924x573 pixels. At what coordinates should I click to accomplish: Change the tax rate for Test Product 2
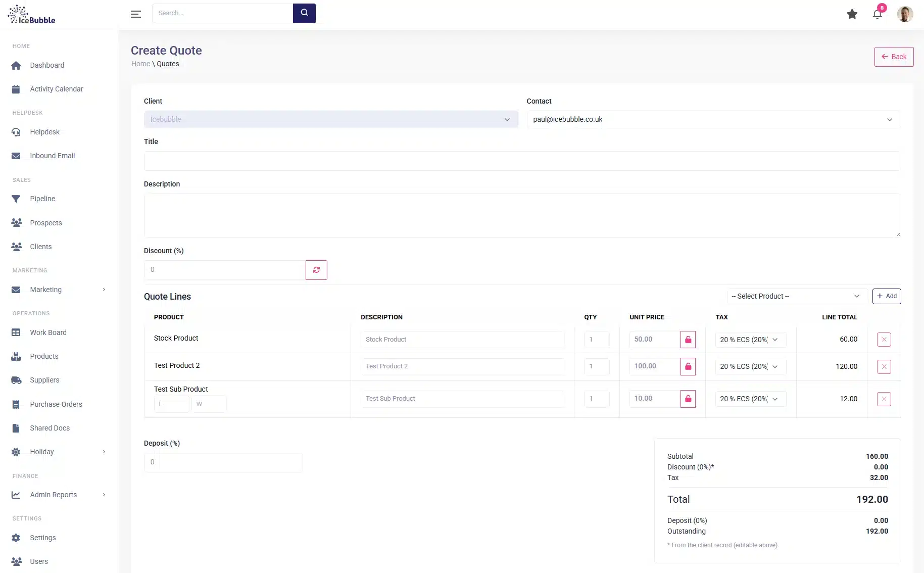coord(750,367)
